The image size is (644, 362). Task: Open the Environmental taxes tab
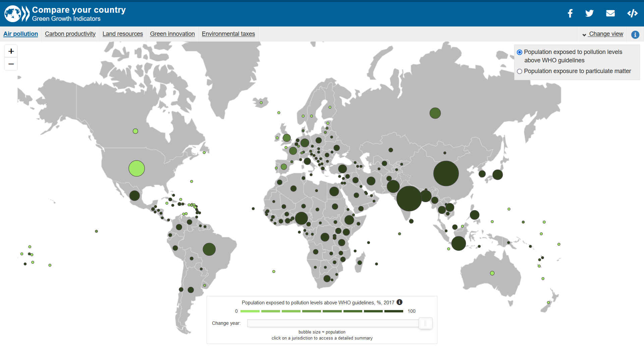point(229,34)
